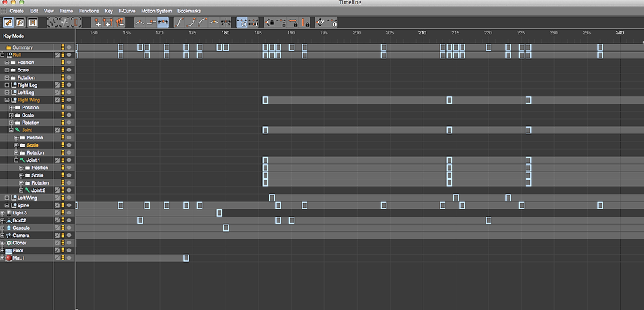Switch to F-Curve mode icon

pos(20,22)
